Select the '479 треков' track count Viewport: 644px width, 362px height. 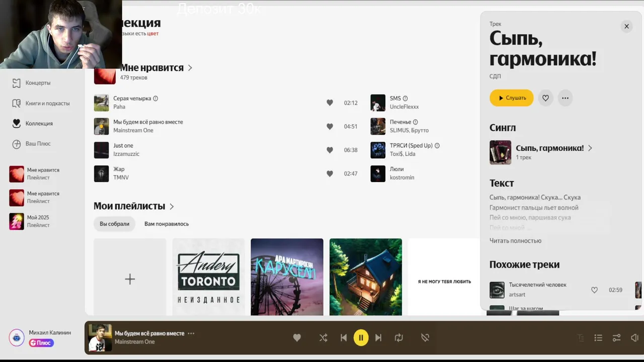pyautogui.click(x=133, y=78)
